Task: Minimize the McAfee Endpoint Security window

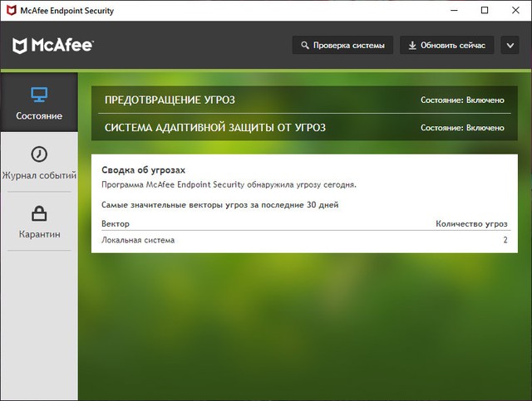Action: tap(455, 11)
